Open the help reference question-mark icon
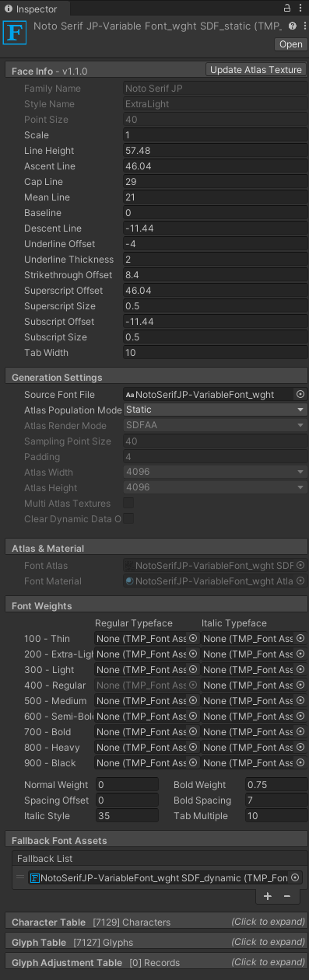 pyautogui.click(x=293, y=26)
